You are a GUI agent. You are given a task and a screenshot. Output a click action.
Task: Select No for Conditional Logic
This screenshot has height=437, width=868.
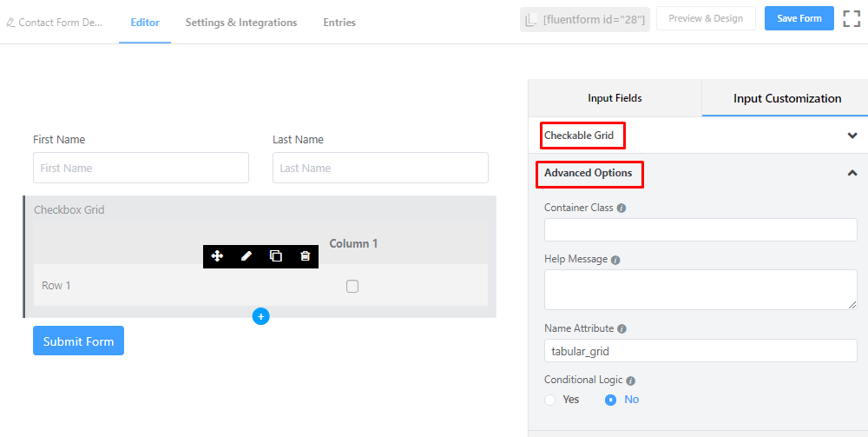point(610,400)
